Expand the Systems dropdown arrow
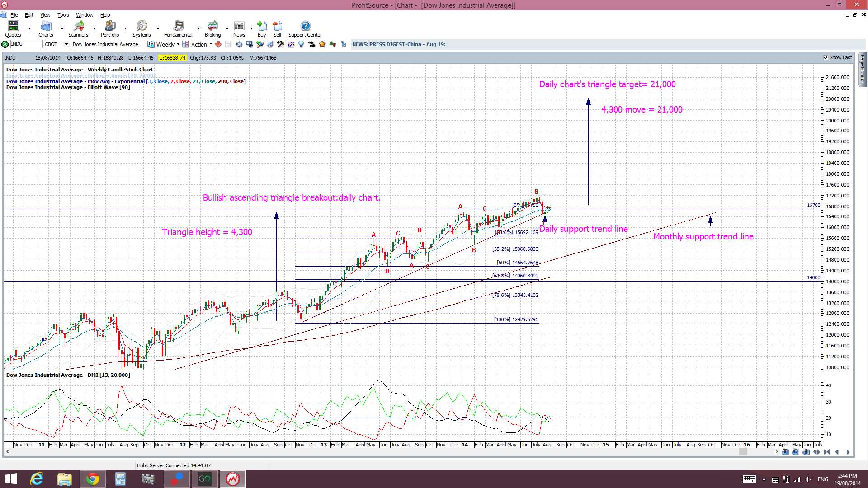 [158, 29]
